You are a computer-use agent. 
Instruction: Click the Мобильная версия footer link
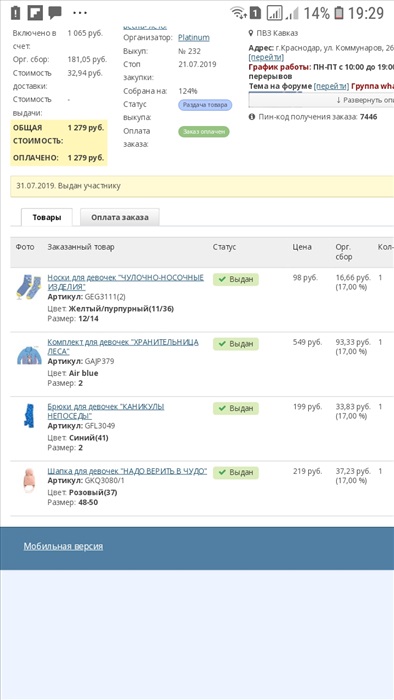63,546
